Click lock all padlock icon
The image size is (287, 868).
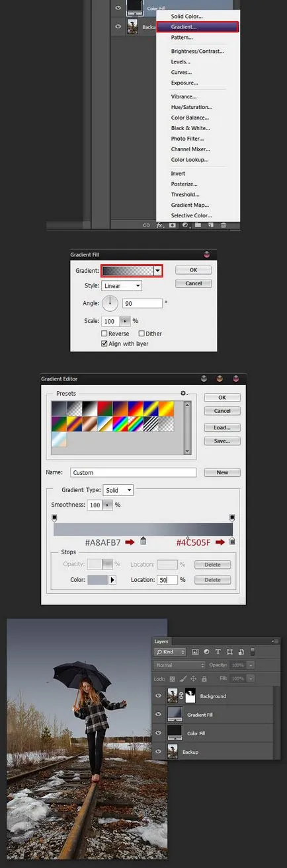(204, 678)
